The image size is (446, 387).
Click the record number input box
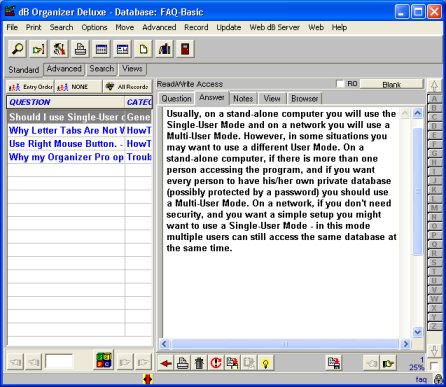click(x=59, y=361)
